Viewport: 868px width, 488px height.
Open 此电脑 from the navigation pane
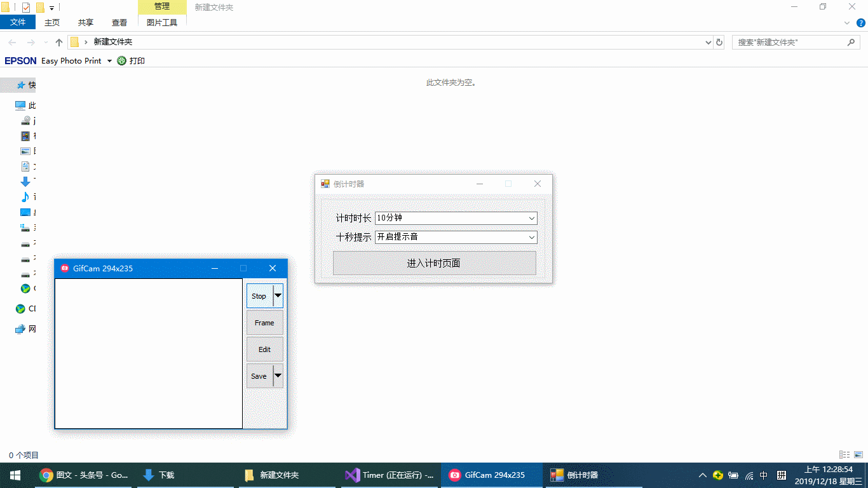[21, 105]
